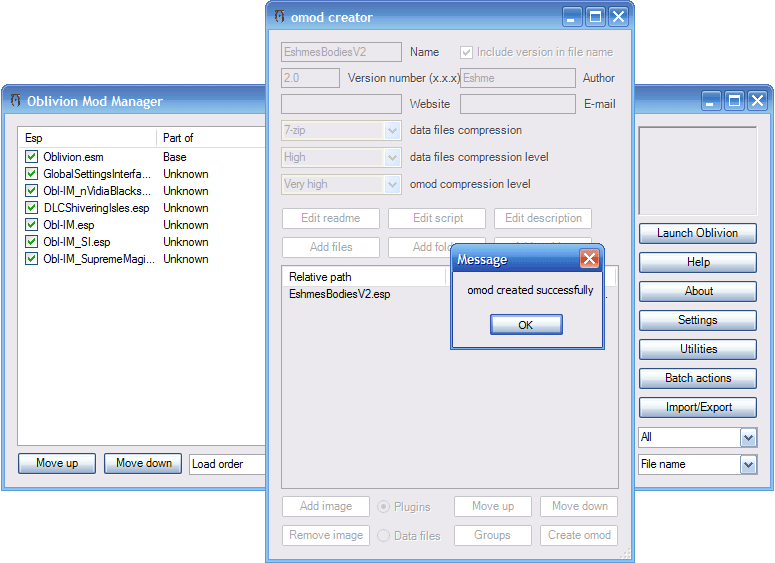The width and height of the screenshot is (775, 563).
Task: Click Move up in omod creator
Action: tap(493, 506)
